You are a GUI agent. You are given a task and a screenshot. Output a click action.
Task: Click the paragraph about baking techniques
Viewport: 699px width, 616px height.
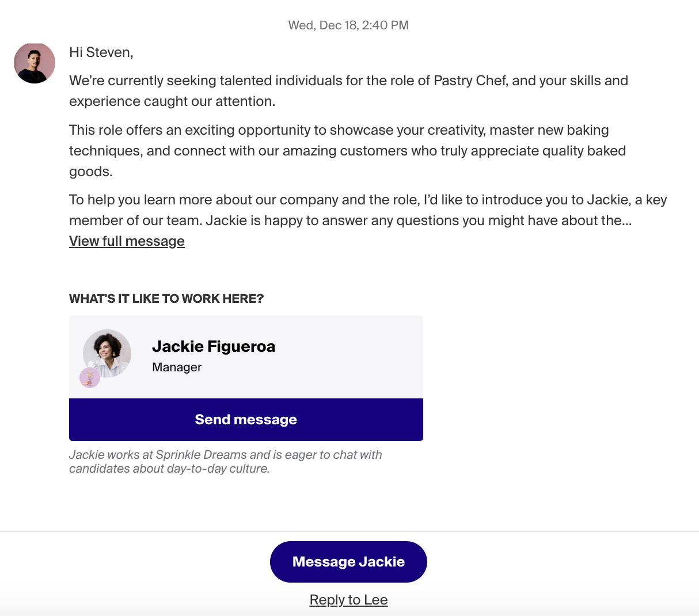(x=347, y=151)
